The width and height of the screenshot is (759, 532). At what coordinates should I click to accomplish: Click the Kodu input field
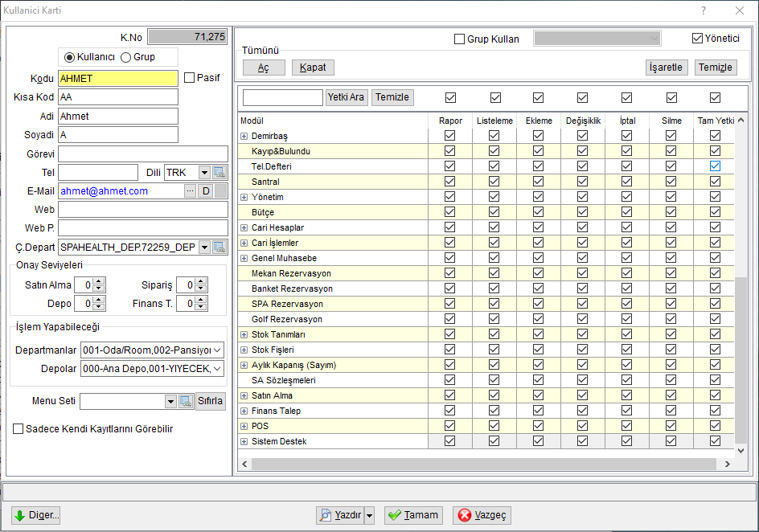[x=118, y=78]
